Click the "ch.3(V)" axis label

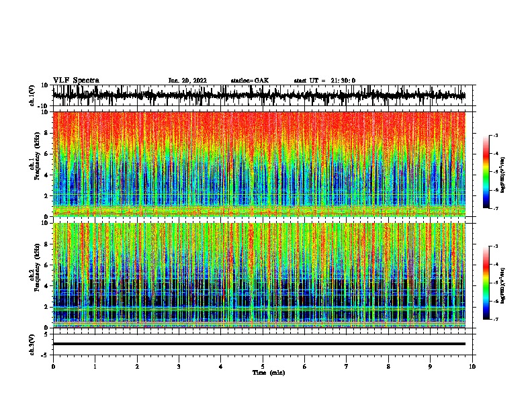pos(32,345)
